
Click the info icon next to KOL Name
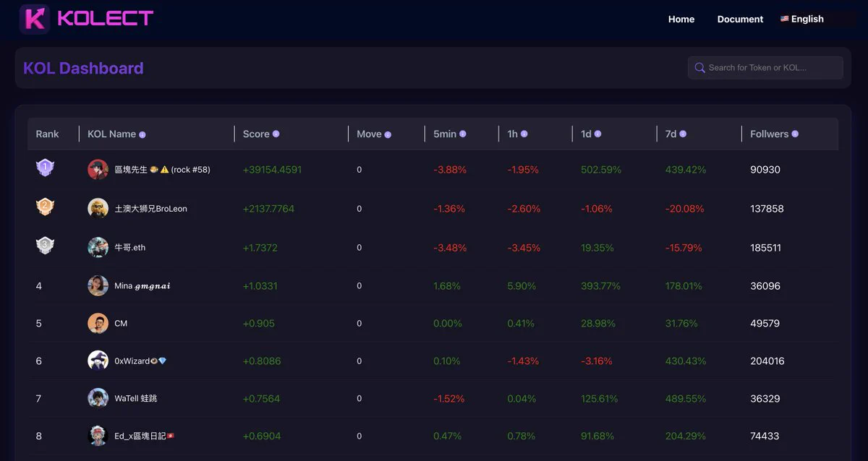[142, 134]
